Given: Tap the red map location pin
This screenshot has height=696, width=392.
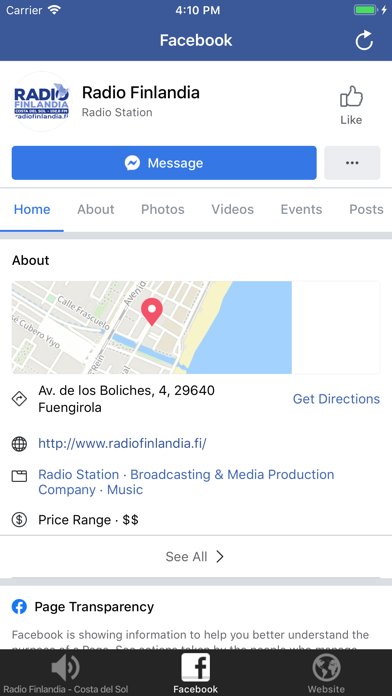Looking at the screenshot, I should [152, 312].
